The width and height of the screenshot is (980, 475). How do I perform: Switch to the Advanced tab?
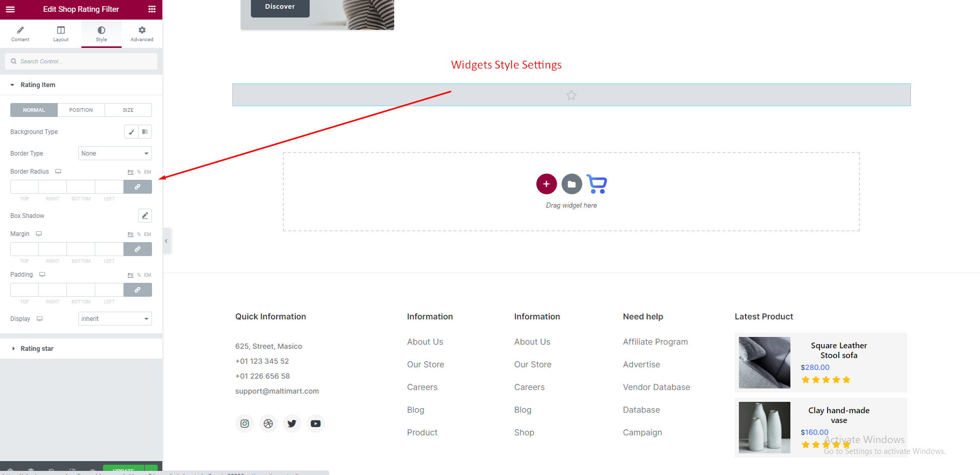[x=142, y=34]
